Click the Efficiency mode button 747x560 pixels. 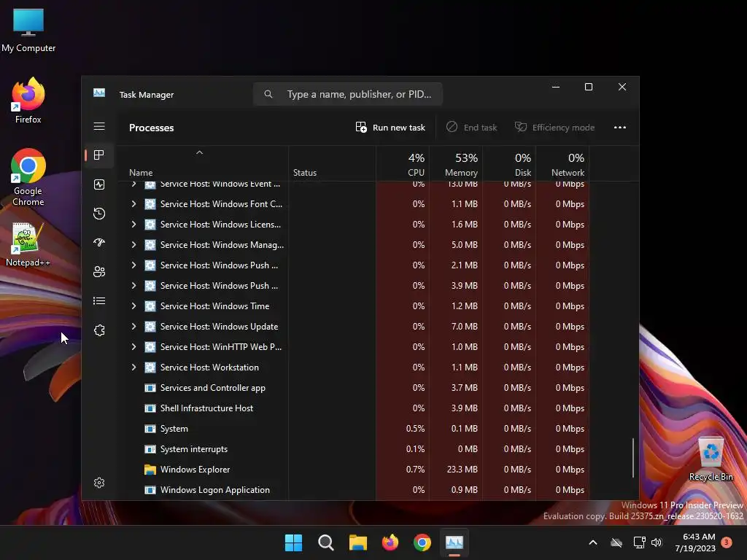click(554, 127)
